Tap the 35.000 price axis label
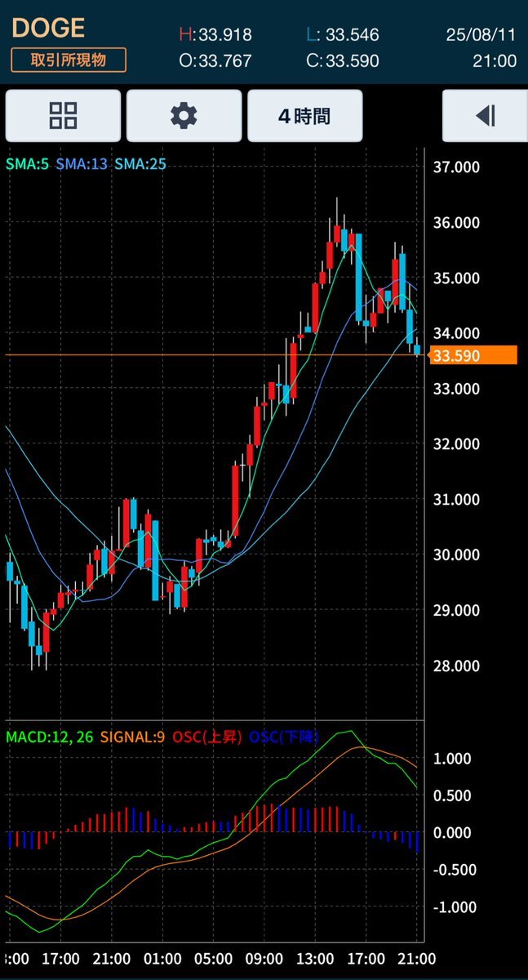 [x=456, y=278]
